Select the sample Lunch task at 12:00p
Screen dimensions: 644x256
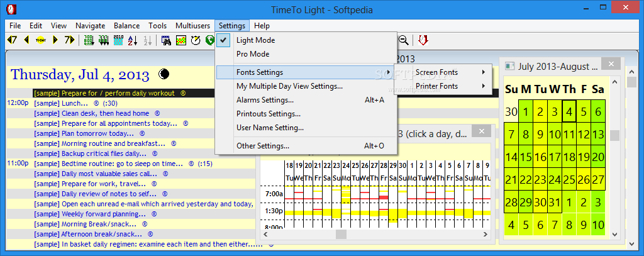61,103
